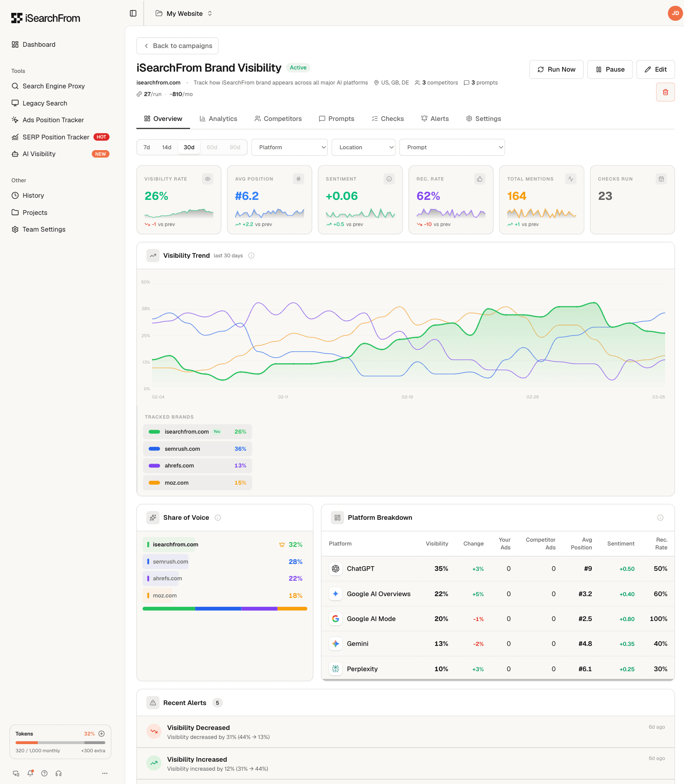Click the Total Mentions activity icon
Screen dimensions: 684x784
pos(571,179)
